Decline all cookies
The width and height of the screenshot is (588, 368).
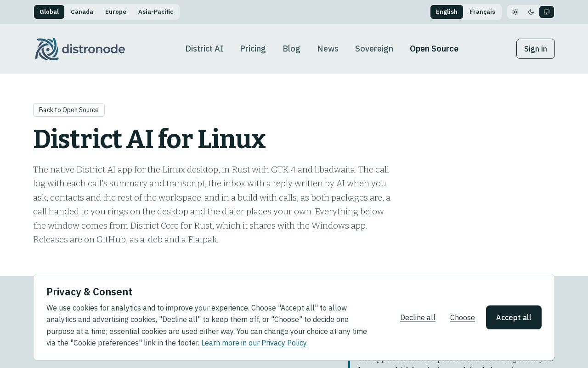point(418,317)
